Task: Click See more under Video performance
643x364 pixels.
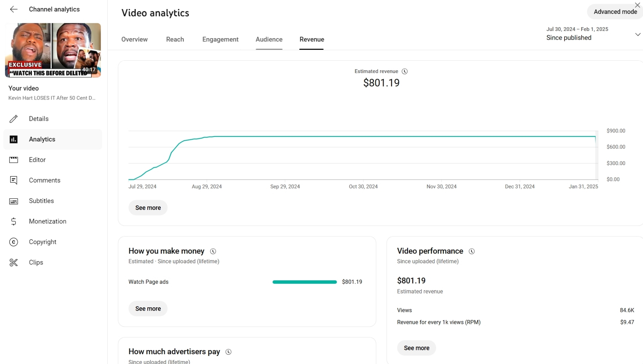Action: point(416,348)
